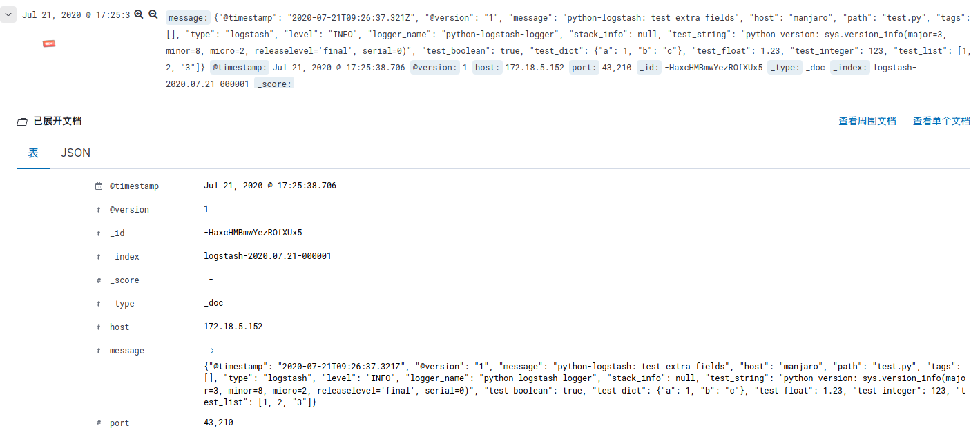Select the 表 table tab
This screenshot has height=437, width=980.
click(33, 153)
